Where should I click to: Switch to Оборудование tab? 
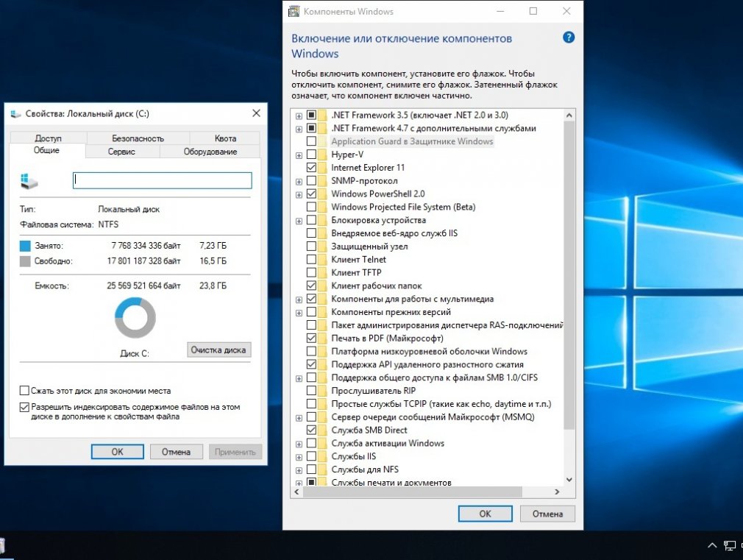210,152
